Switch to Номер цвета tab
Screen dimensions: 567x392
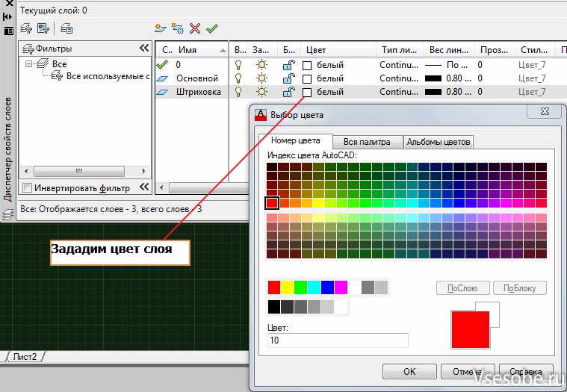(295, 141)
